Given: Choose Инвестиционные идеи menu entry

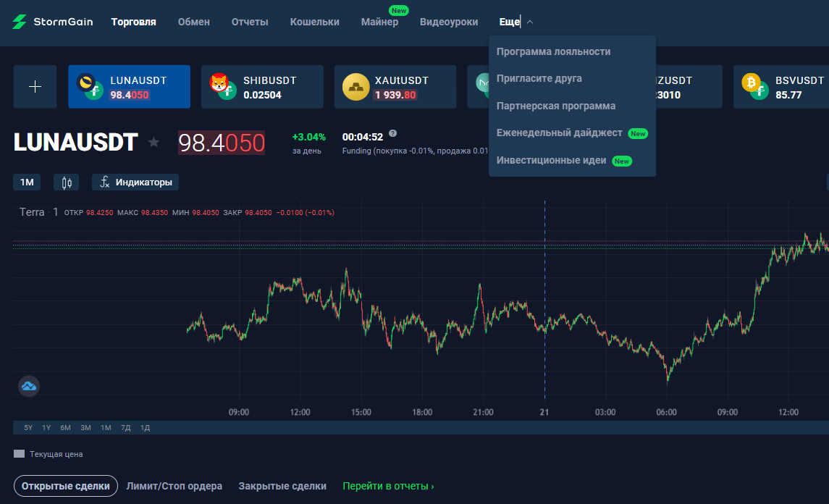Looking at the screenshot, I should point(552,160).
